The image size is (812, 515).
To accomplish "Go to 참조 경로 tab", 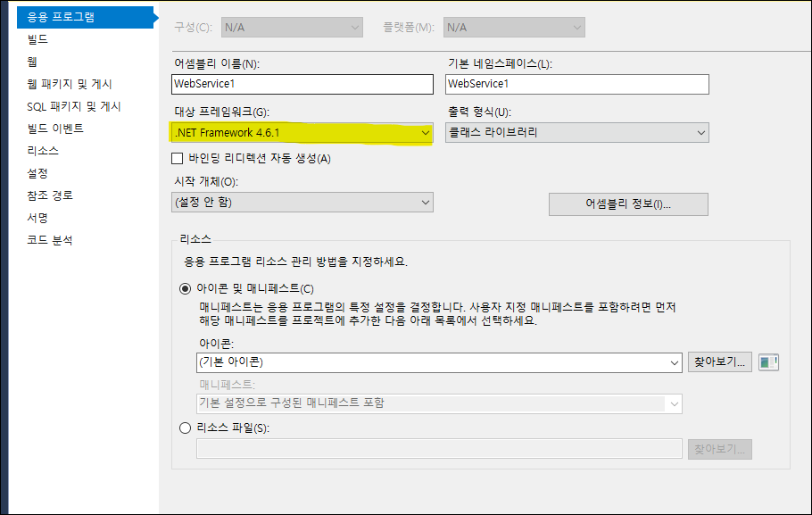I will tap(50, 195).
